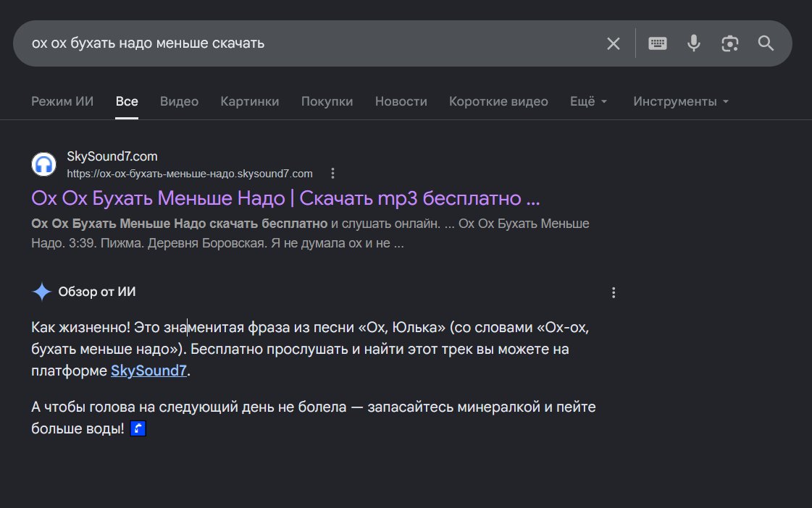Switch to Видео tab
812x508 pixels.
click(179, 101)
